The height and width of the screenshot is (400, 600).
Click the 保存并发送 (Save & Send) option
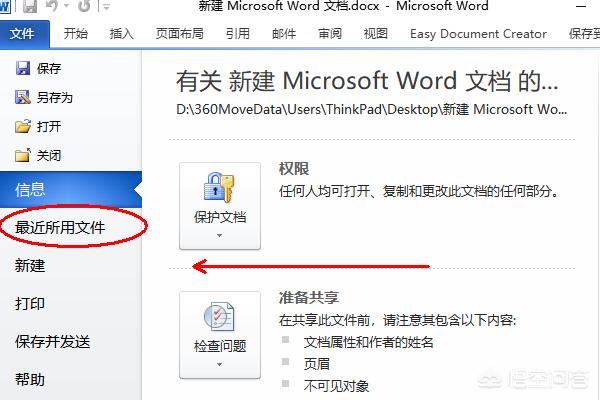53,342
